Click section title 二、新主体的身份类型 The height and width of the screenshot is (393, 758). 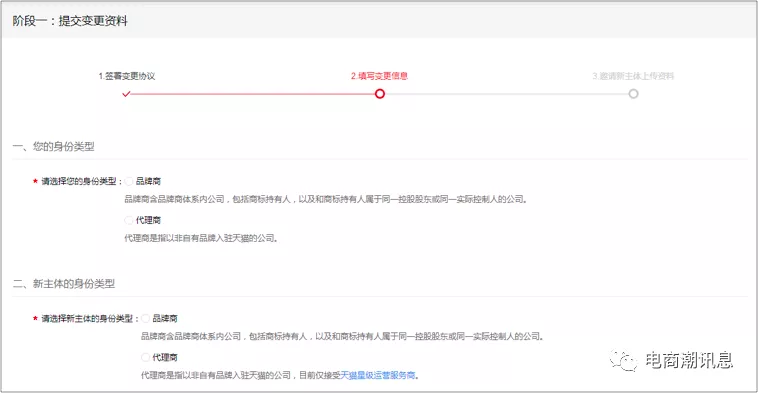coord(64,284)
